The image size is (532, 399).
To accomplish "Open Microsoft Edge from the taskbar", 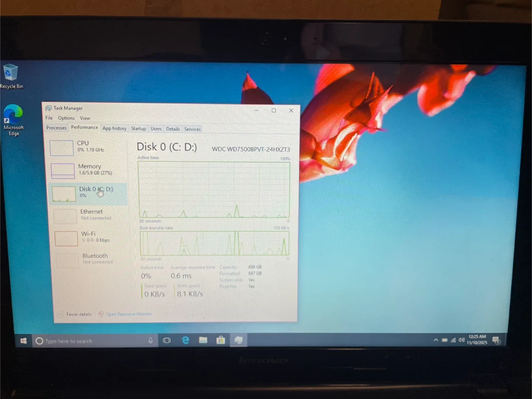I will (185, 340).
